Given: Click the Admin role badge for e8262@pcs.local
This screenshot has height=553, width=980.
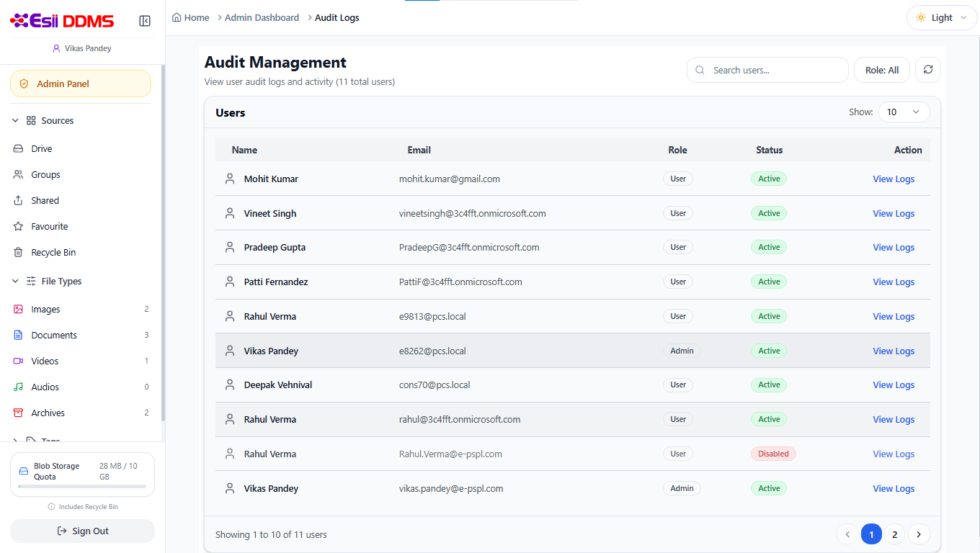Looking at the screenshot, I should pos(682,351).
